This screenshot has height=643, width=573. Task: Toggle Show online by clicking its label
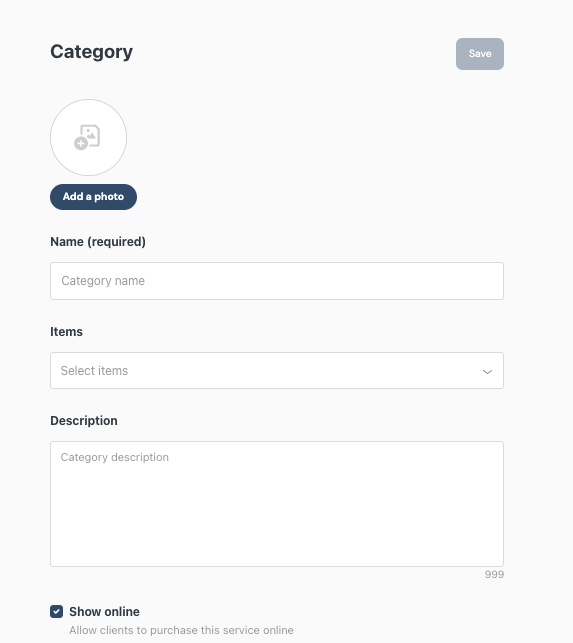104,611
